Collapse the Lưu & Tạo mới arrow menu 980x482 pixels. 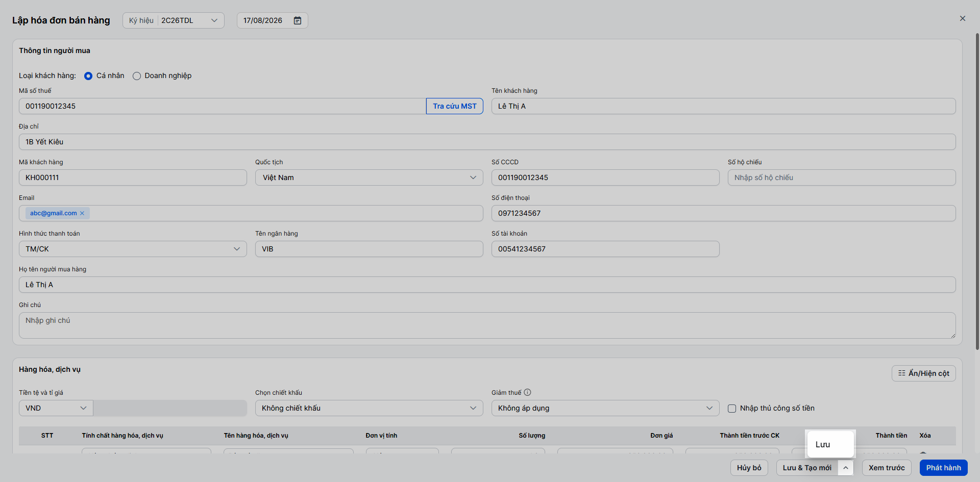[846, 468]
